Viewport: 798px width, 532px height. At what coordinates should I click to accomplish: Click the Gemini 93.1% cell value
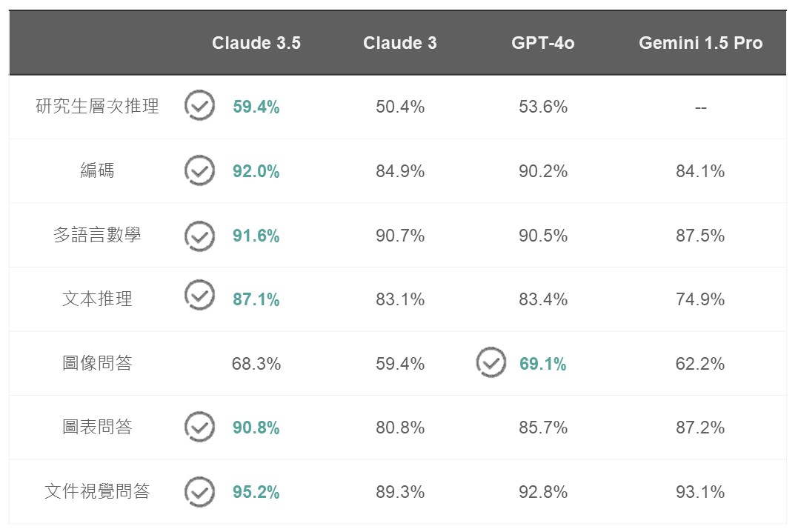(700, 492)
